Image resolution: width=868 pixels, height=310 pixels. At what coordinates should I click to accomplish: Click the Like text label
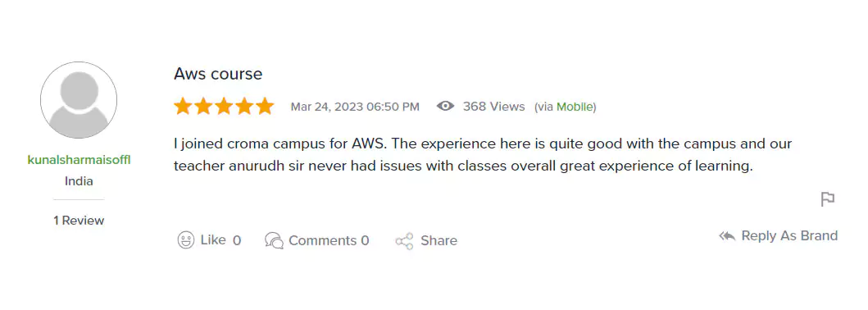213,240
